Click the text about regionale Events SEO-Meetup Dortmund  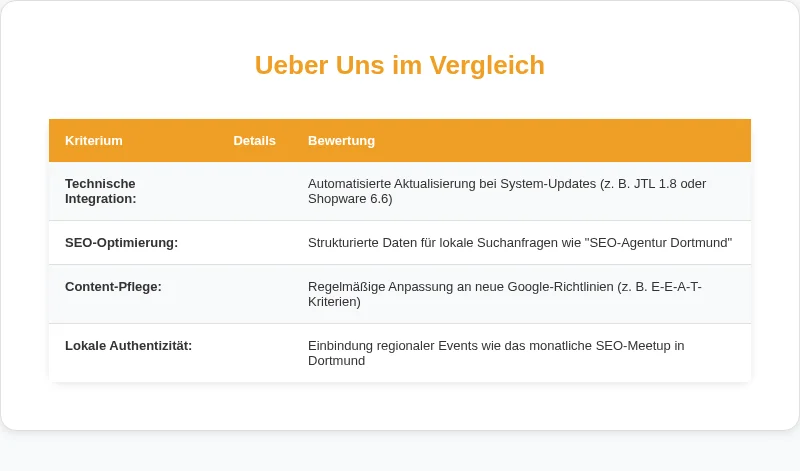(496, 353)
